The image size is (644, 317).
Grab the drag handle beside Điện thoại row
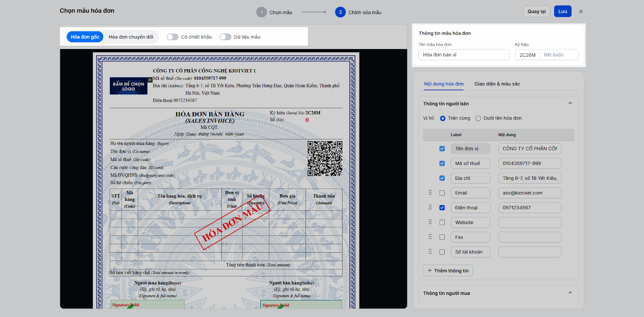430,208
